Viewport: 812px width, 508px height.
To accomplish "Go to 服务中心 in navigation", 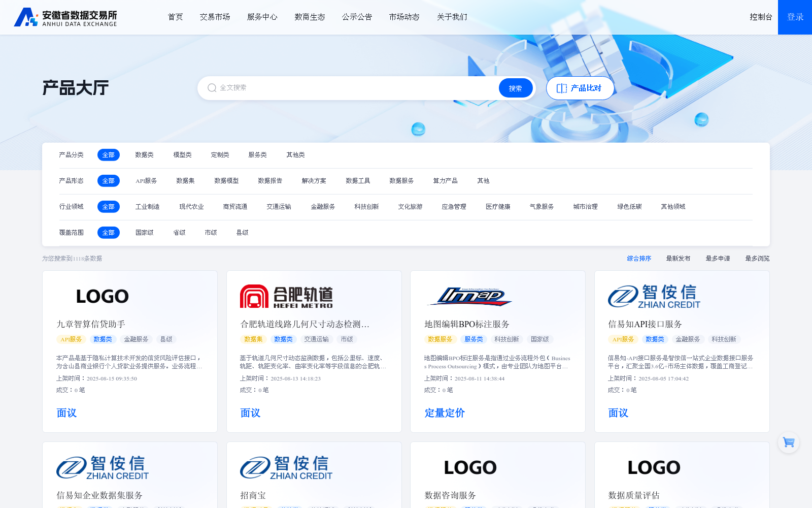I will pyautogui.click(x=262, y=17).
